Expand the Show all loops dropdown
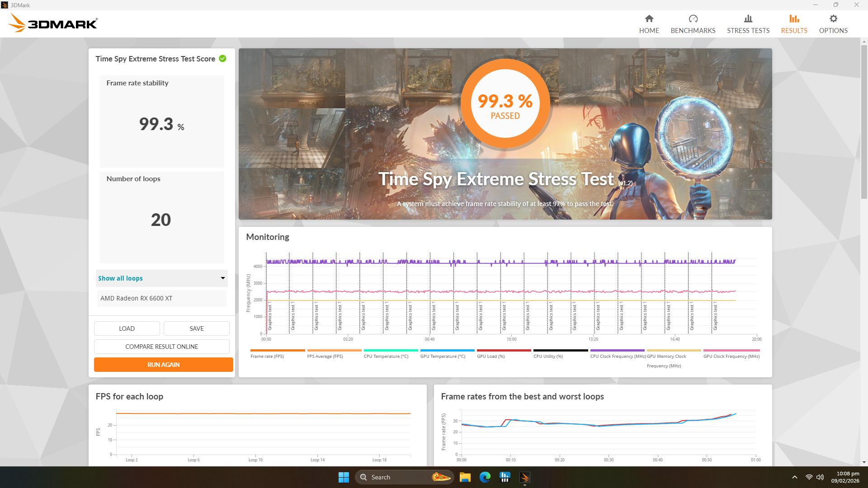Image resolution: width=868 pixels, height=488 pixels. tap(161, 278)
